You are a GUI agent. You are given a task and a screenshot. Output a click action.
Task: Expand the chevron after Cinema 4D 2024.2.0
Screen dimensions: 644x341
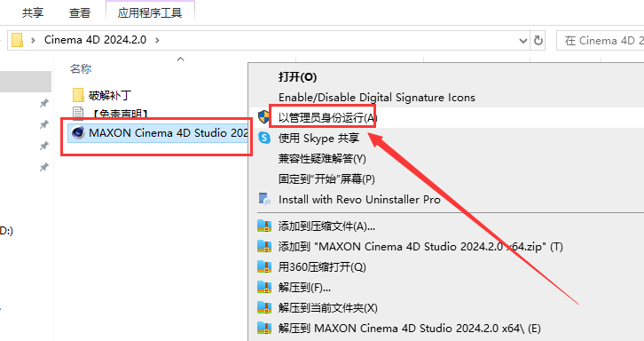point(157,40)
